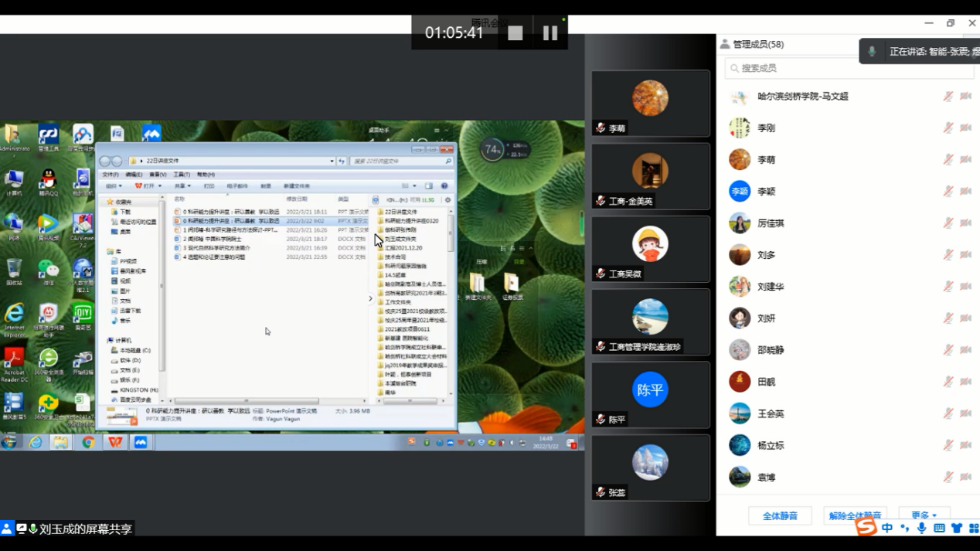Screen dimensions: 980x551
Task: Open the 文件(F) menu
Action: [111, 175]
